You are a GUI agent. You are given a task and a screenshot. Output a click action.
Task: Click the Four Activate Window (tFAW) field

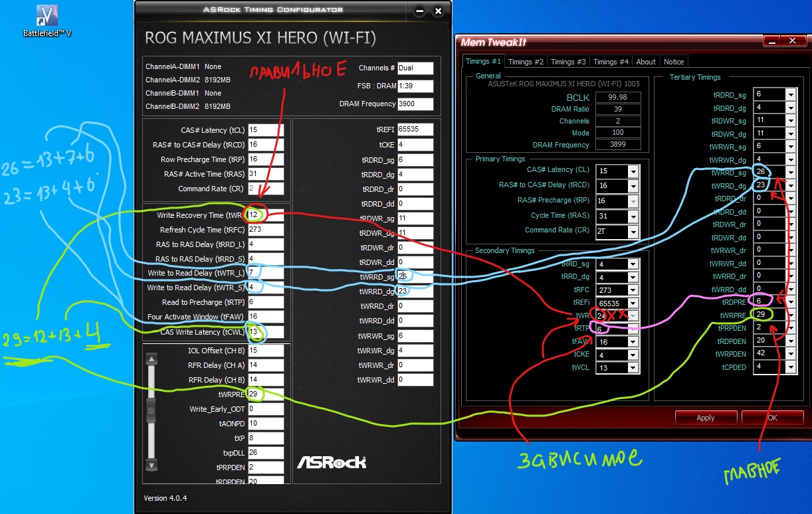click(x=265, y=317)
